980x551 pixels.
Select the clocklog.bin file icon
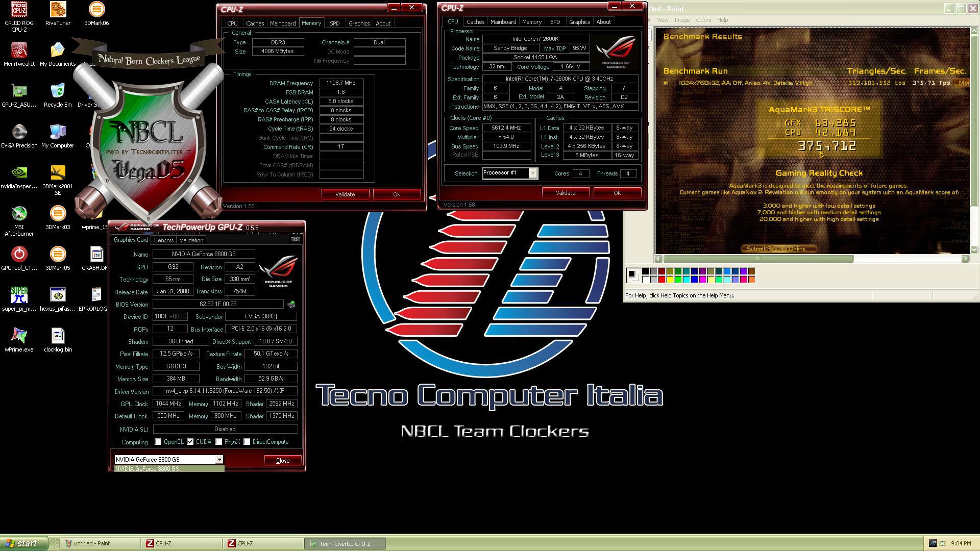(58, 340)
